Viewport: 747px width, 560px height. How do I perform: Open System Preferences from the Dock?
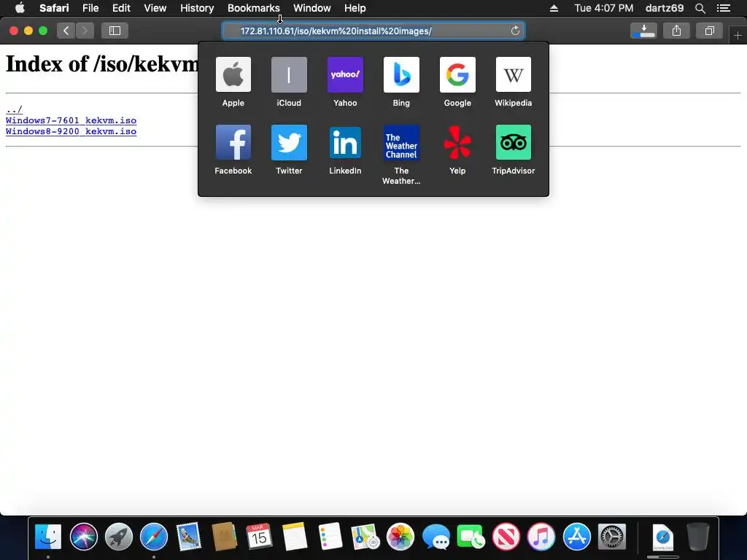612,537
